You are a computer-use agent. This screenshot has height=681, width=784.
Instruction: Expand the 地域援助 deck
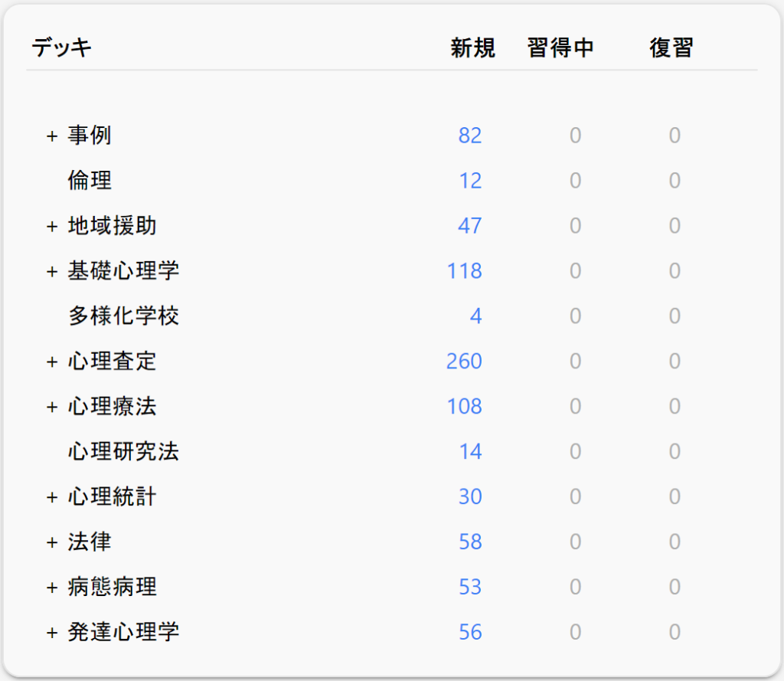click(52, 227)
